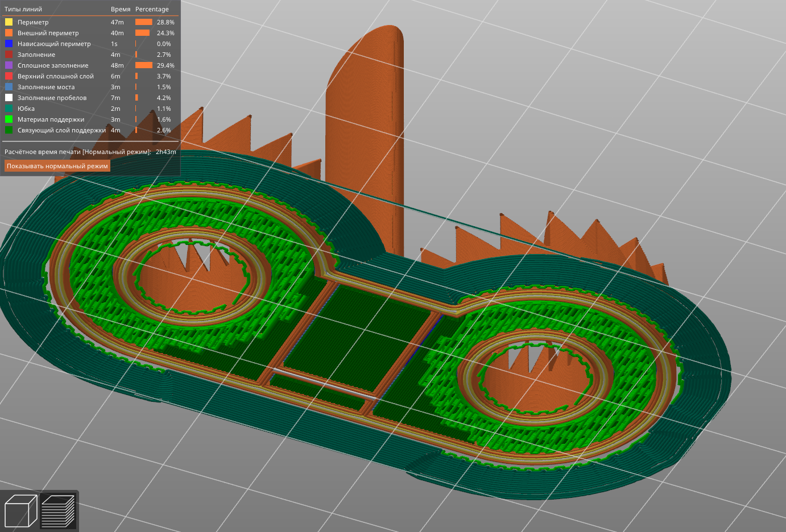Click the Типы линий legend header
The width and height of the screenshot is (786, 532).
pos(23,9)
